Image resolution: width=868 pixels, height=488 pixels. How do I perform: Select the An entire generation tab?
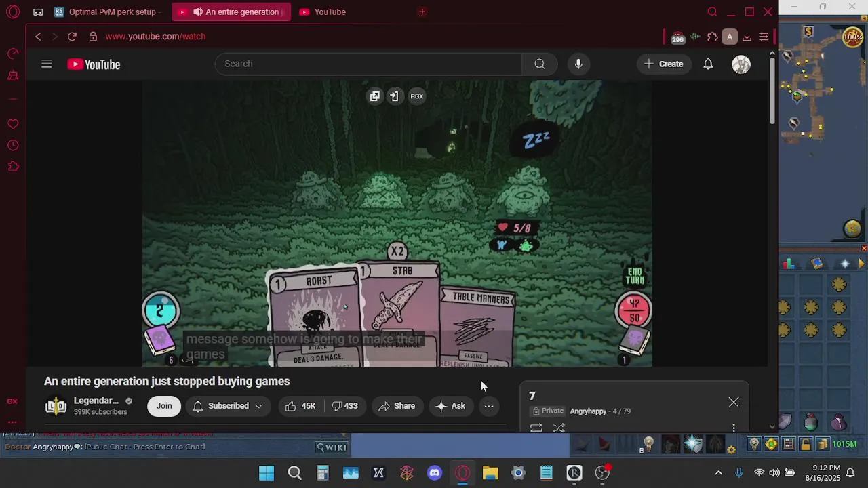(231, 12)
